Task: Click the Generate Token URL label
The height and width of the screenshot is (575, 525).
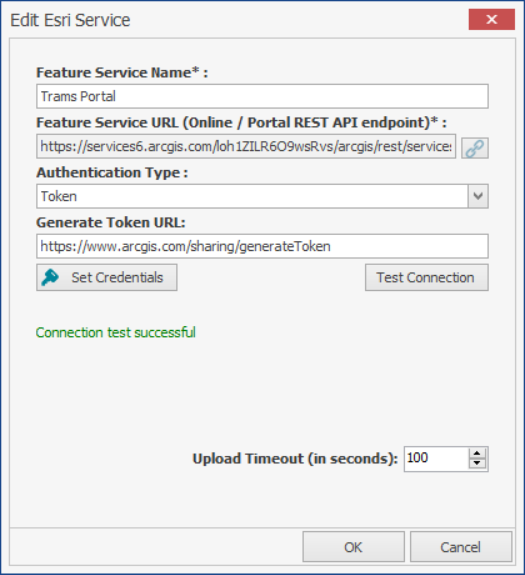Action: [111, 222]
